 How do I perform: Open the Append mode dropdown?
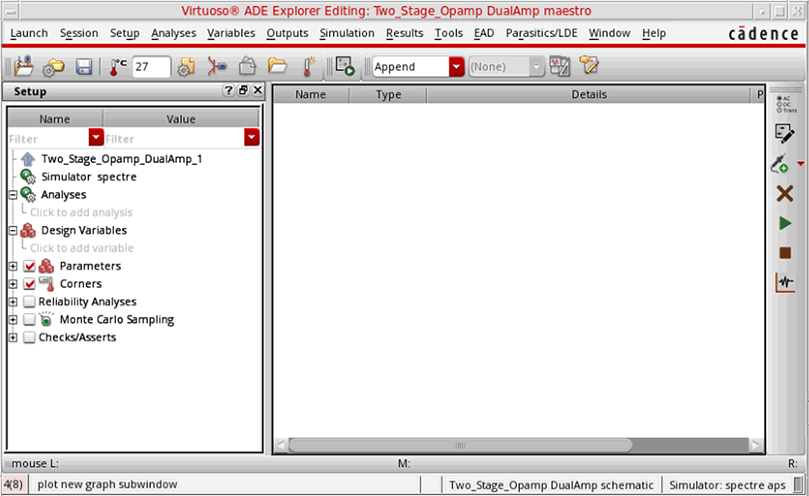457,67
